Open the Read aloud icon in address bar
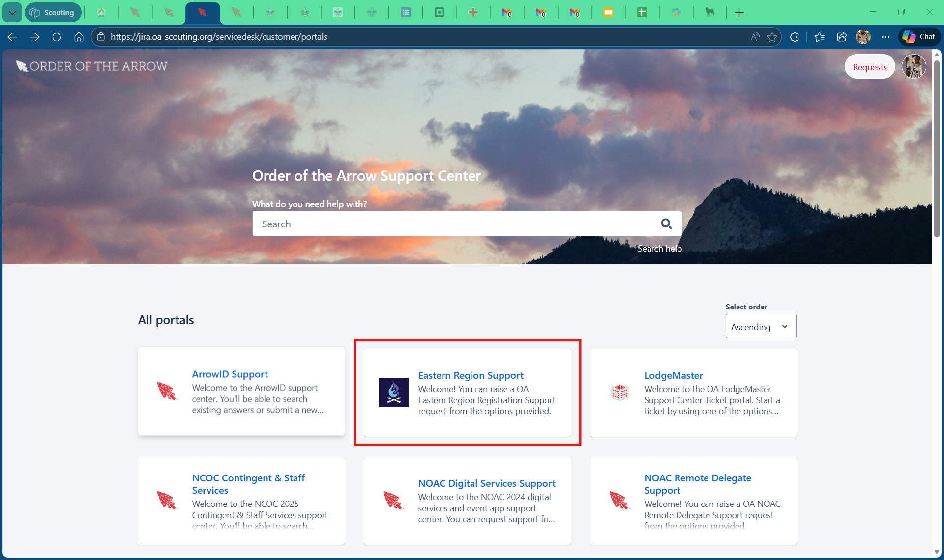The width and height of the screenshot is (944, 560). 755,37
